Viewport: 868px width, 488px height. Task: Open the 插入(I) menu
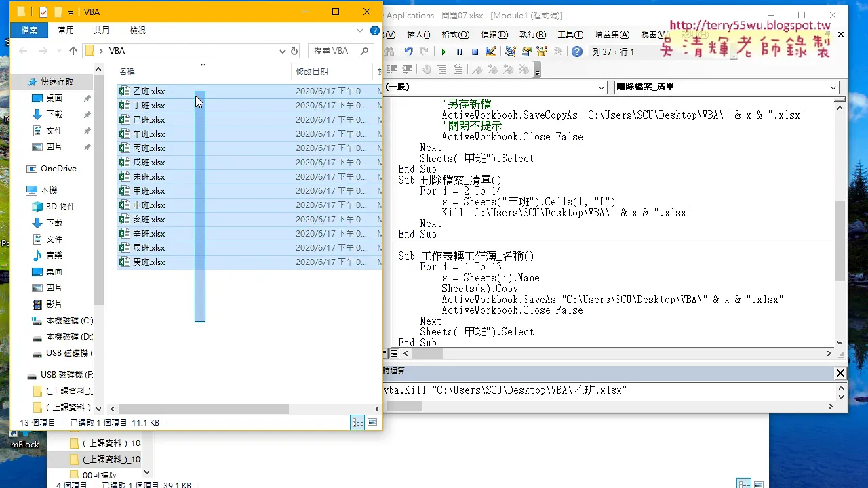coord(418,35)
